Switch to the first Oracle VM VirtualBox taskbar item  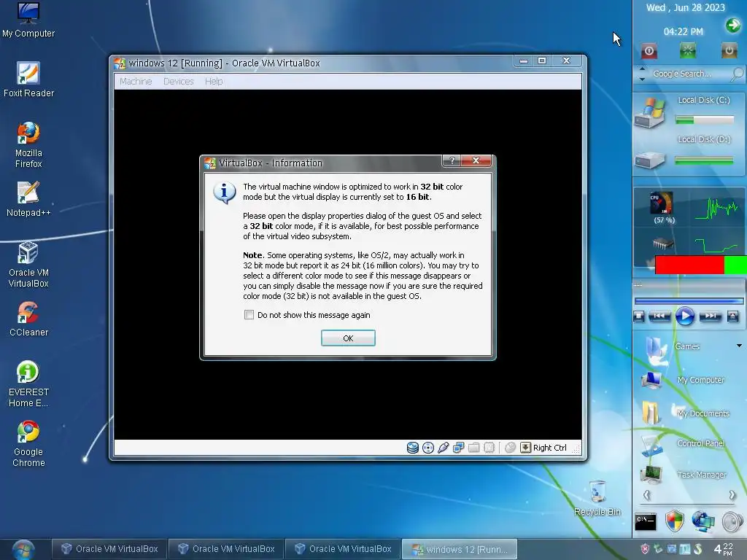[109, 549]
